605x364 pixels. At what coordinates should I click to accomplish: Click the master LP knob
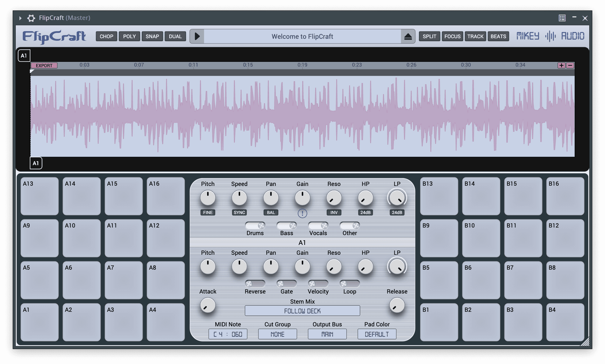(x=397, y=198)
